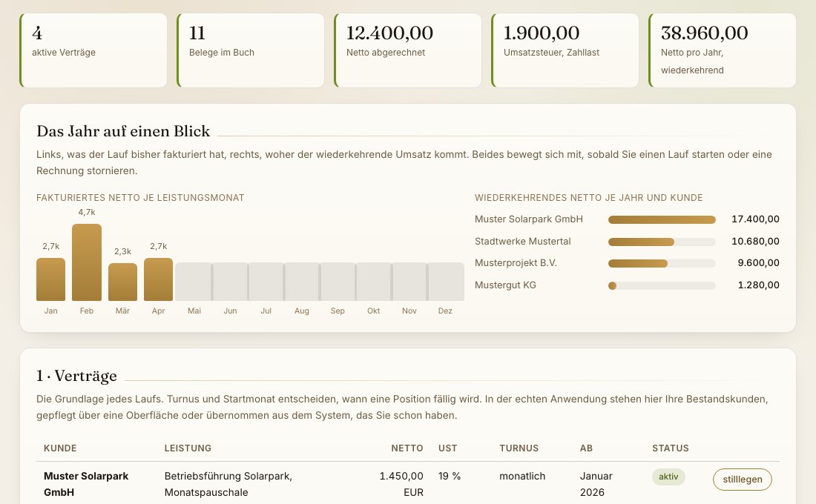Image resolution: width=816 pixels, height=504 pixels.
Task: Click the Mustergut KG progress bar
Action: [x=662, y=285]
